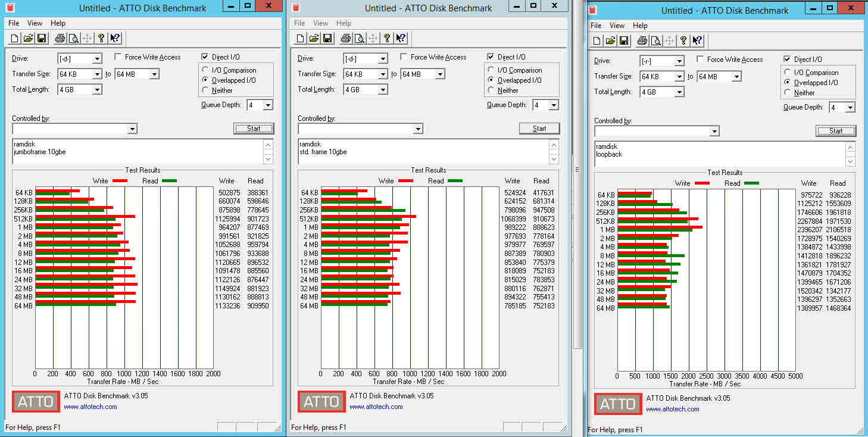Select Neither radio in loopback window
This screenshot has height=437, width=868.
(x=788, y=93)
